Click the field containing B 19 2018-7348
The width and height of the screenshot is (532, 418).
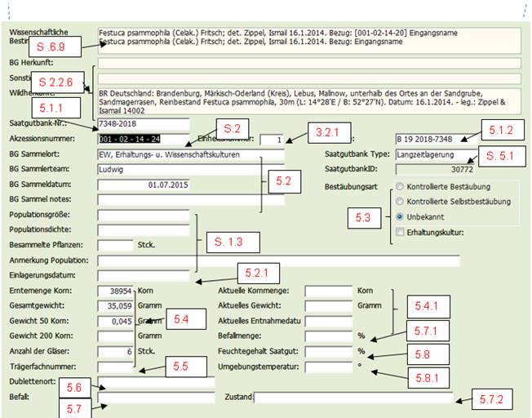(434, 139)
